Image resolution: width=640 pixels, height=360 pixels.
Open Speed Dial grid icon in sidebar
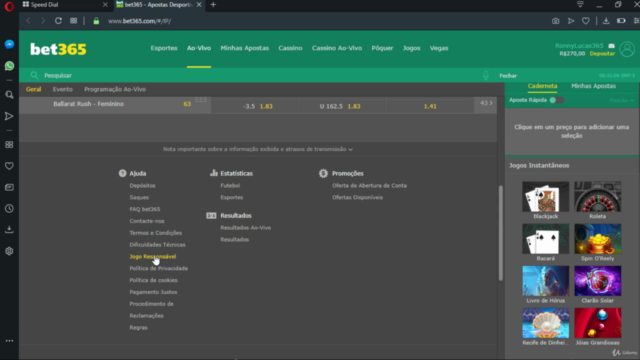coord(9,145)
